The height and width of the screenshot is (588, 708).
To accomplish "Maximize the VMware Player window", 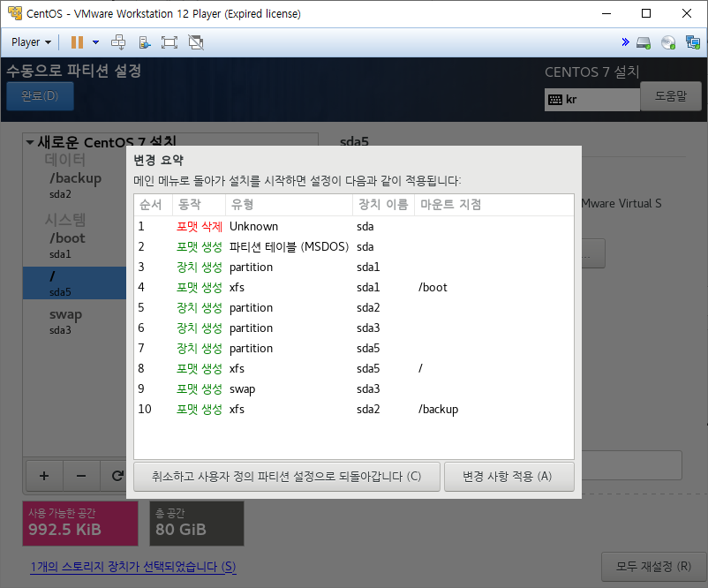I will [646, 13].
